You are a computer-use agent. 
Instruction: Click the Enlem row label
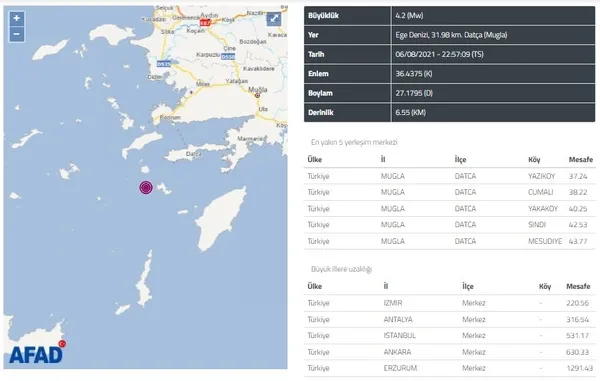[x=318, y=74]
